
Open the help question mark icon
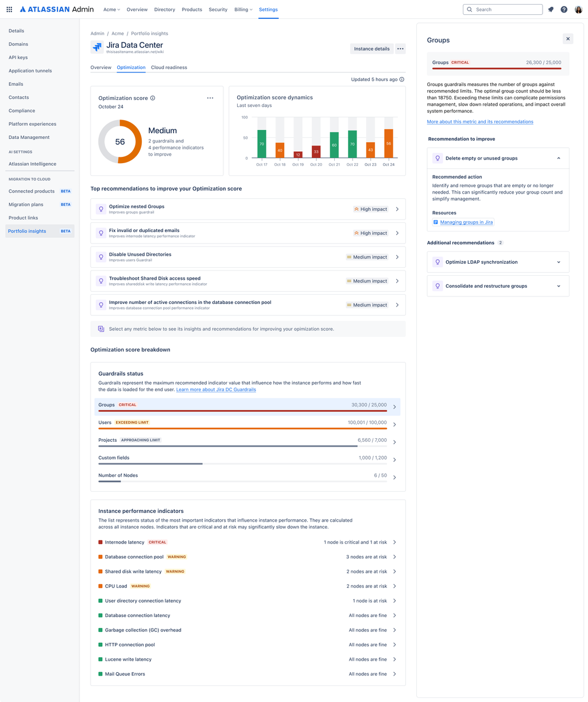click(x=564, y=9)
